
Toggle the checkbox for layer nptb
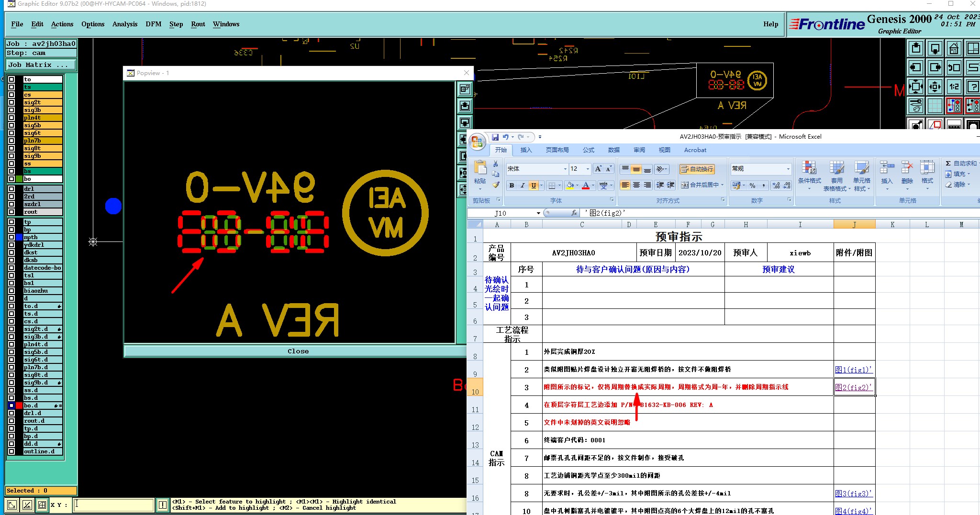pos(11,237)
